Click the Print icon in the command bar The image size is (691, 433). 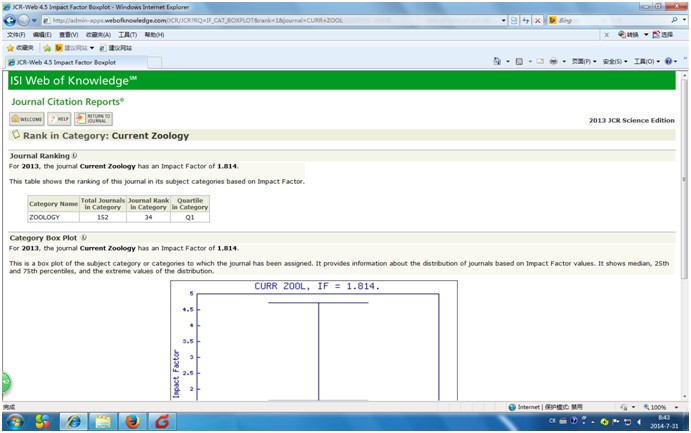(553, 61)
